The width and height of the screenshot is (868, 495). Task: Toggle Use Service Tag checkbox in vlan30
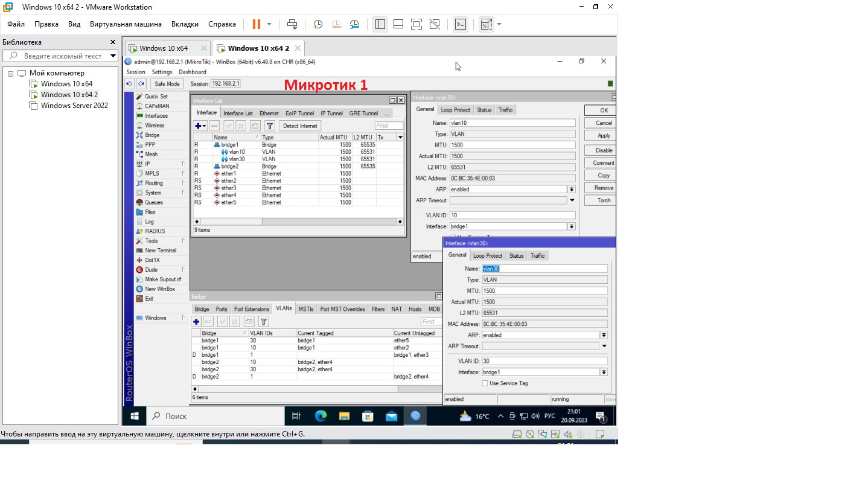(485, 383)
